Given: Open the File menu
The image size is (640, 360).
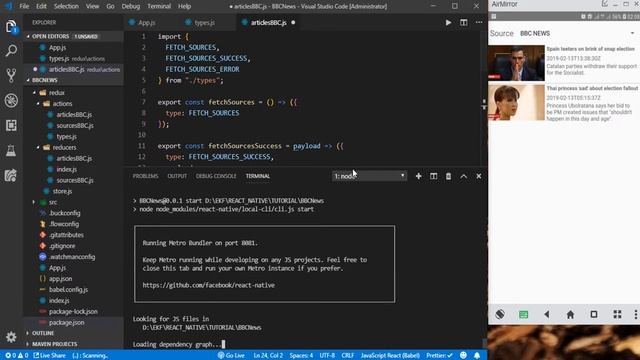Looking at the screenshot, I should click(x=24, y=6).
